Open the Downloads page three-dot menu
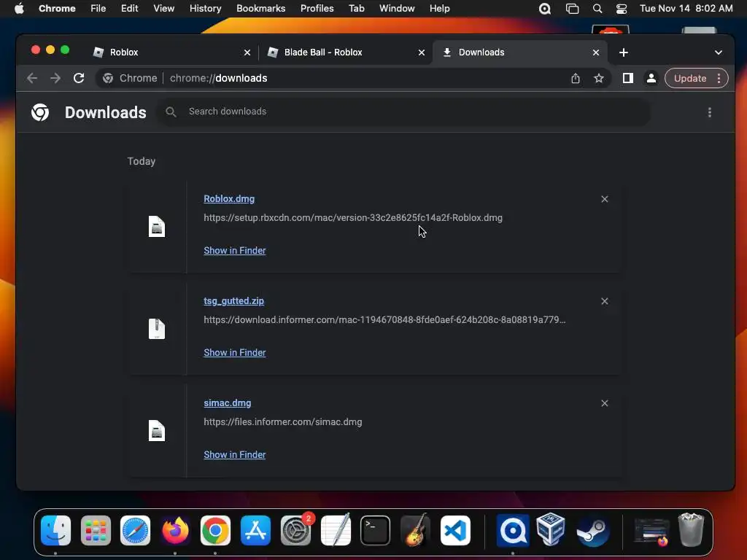 tap(710, 112)
